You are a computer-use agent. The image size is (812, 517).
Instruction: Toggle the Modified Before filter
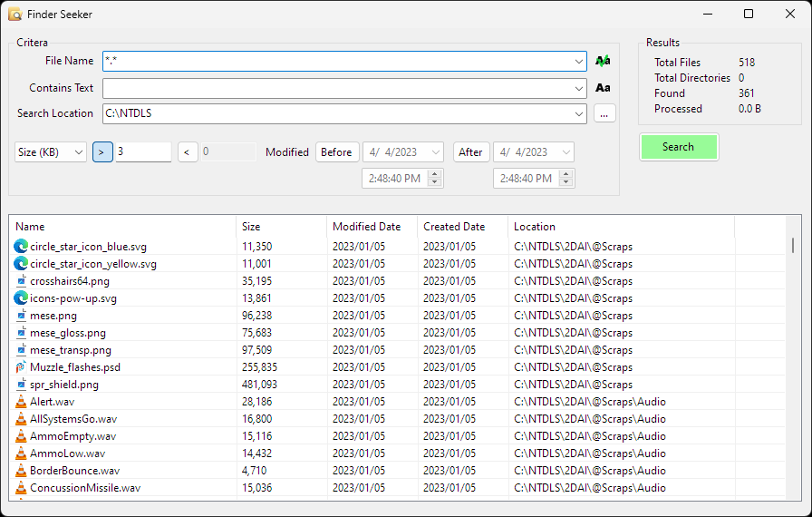coord(337,152)
